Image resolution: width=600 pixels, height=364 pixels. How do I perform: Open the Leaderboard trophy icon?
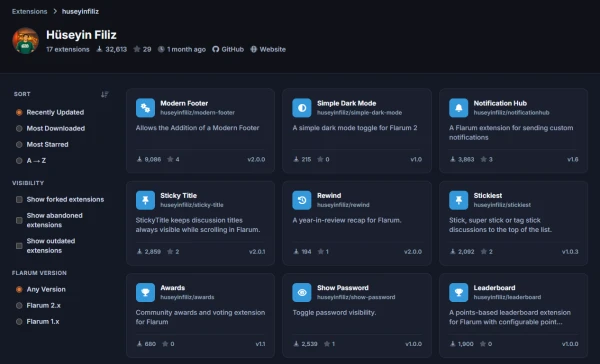458,292
